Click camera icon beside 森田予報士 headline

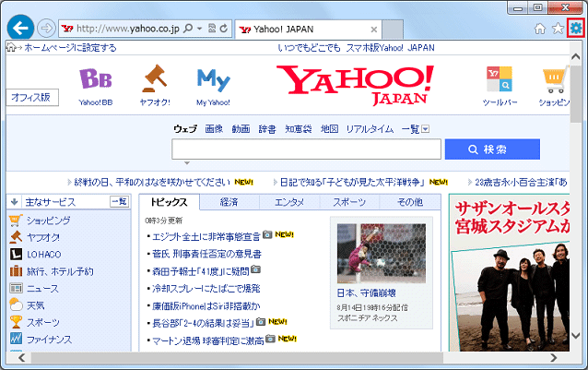coord(255,269)
